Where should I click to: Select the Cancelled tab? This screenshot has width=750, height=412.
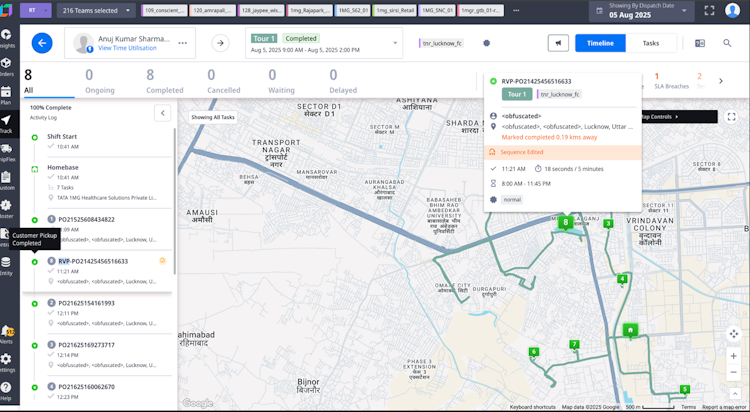[x=223, y=81]
